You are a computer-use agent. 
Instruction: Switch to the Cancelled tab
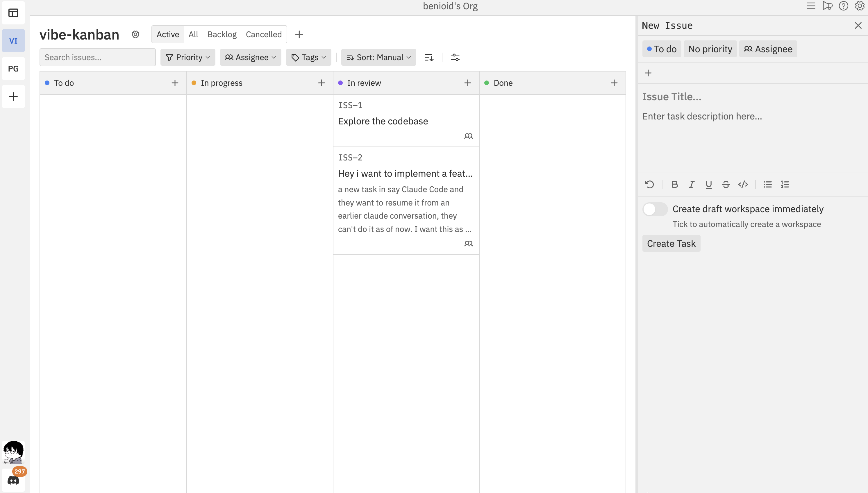[x=264, y=34]
